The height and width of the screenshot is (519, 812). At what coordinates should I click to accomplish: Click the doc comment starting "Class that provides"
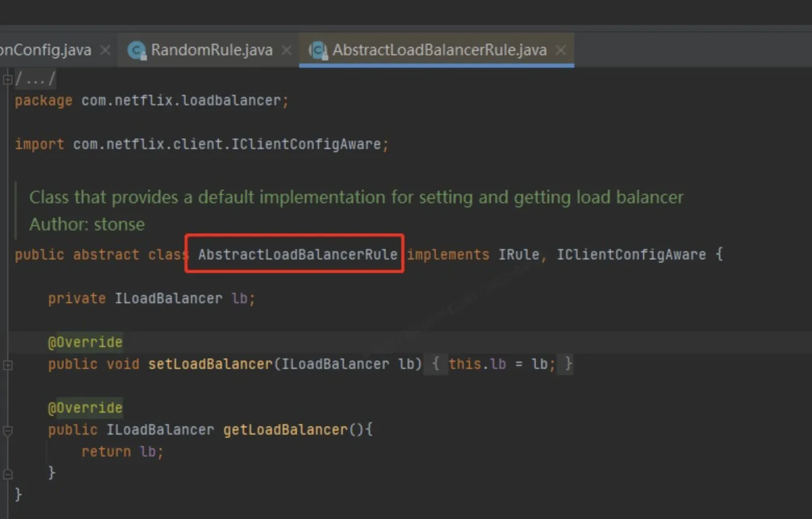point(356,197)
